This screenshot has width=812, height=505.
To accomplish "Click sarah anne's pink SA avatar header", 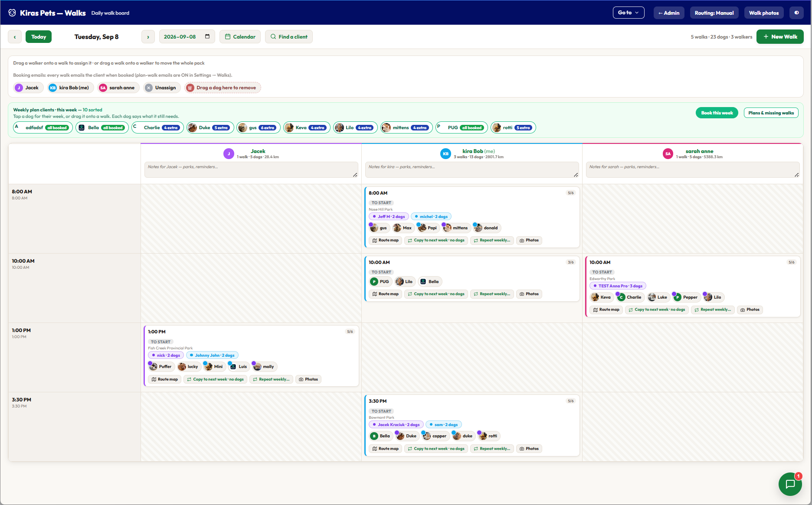I will click(668, 154).
